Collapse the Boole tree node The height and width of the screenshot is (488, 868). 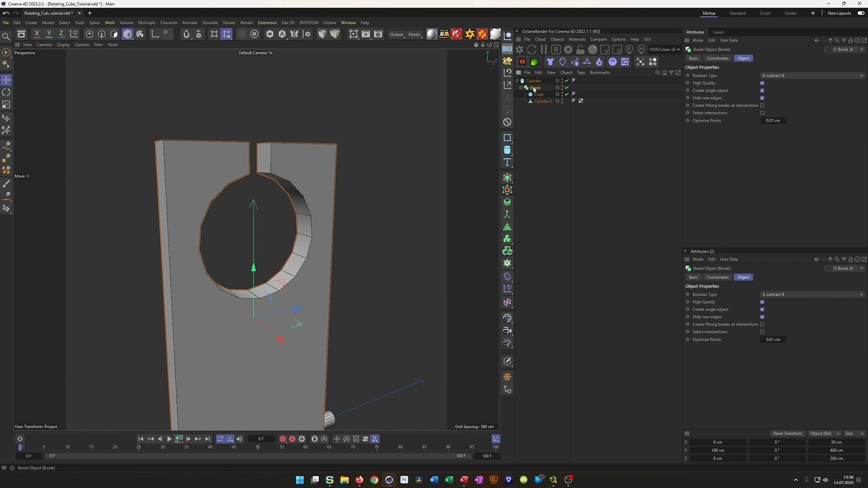(521, 88)
